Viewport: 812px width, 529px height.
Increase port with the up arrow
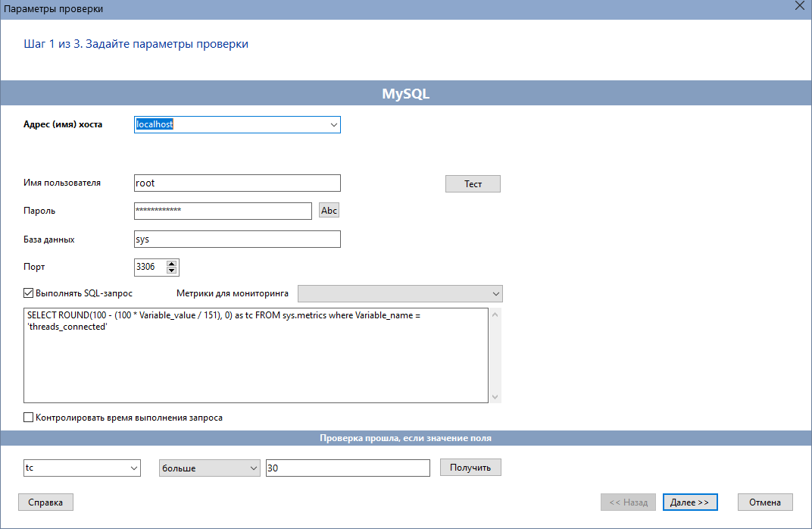171,263
